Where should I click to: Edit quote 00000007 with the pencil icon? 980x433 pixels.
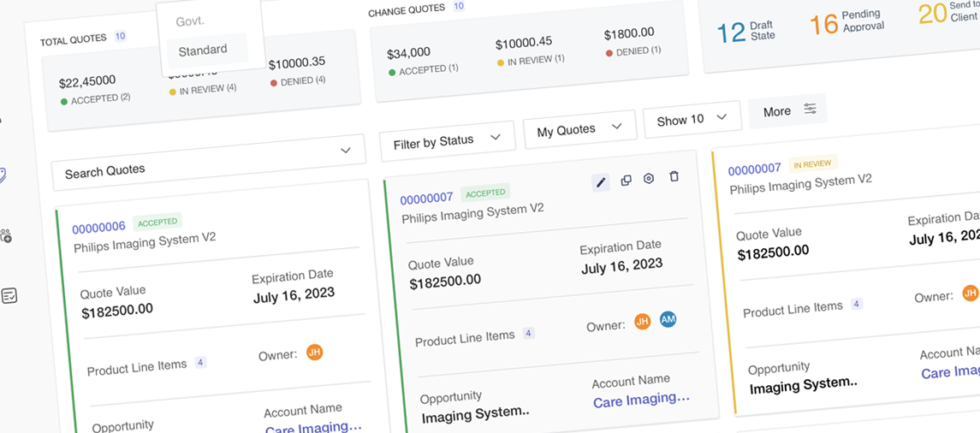601,182
